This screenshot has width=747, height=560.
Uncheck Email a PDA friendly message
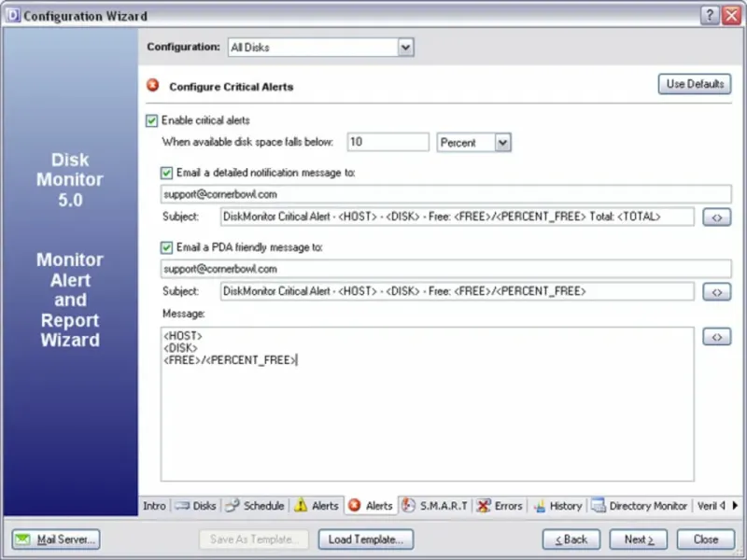pyautogui.click(x=166, y=247)
